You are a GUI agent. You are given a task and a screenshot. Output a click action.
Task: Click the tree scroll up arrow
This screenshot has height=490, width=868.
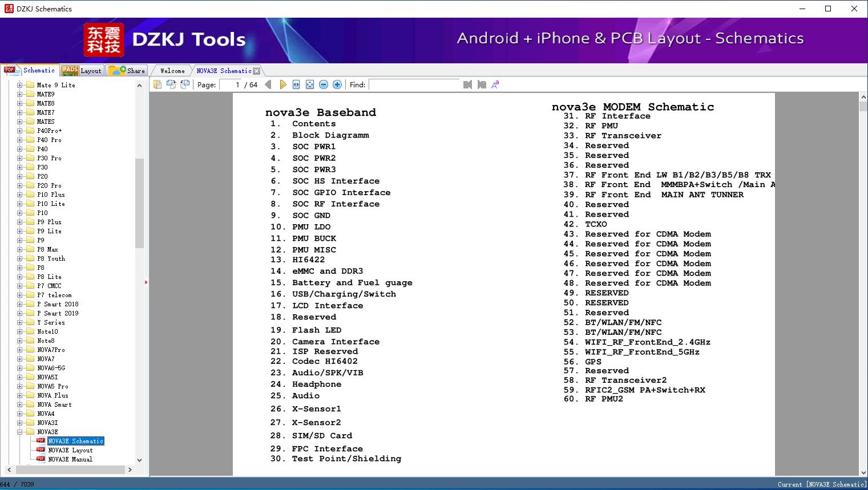(x=139, y=85)
